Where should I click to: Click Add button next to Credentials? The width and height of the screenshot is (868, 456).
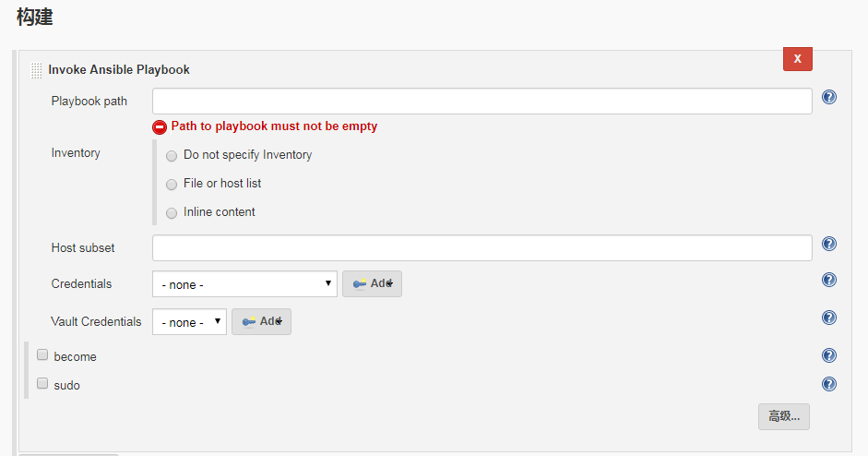coord(372,283)
